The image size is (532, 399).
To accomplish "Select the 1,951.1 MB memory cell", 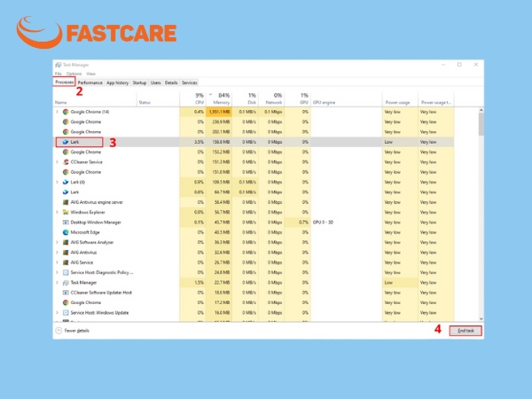I will (x=219, y=112).
